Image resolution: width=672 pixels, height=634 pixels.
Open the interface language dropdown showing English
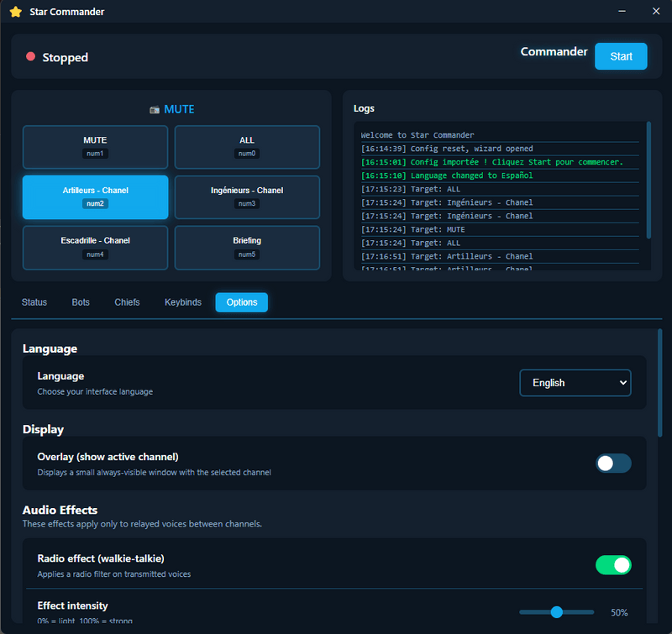point(575,383)
